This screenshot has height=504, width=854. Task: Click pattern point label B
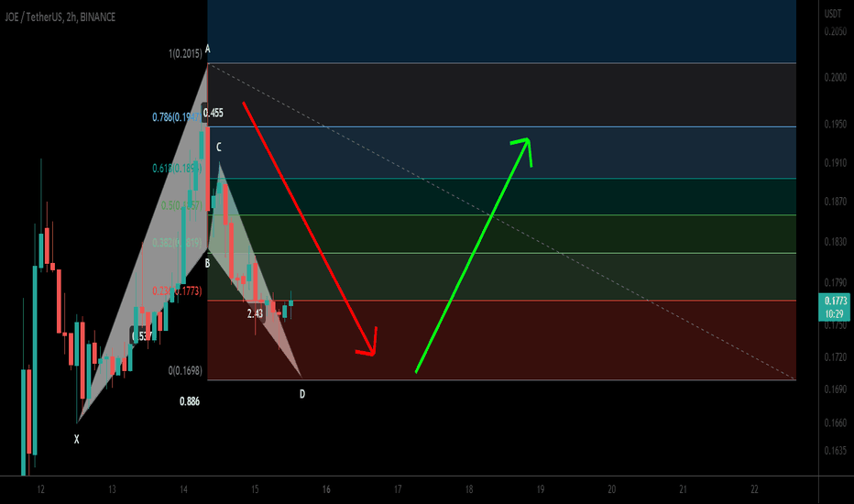(x=207, y=264)
